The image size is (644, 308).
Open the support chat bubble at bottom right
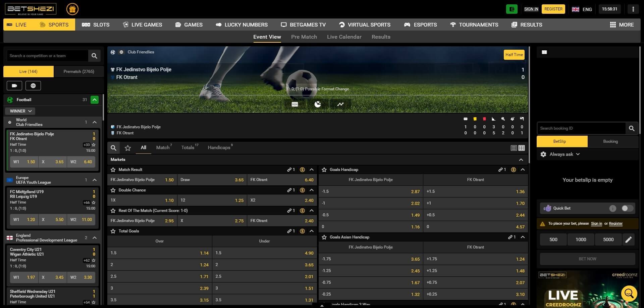[629, 293]
